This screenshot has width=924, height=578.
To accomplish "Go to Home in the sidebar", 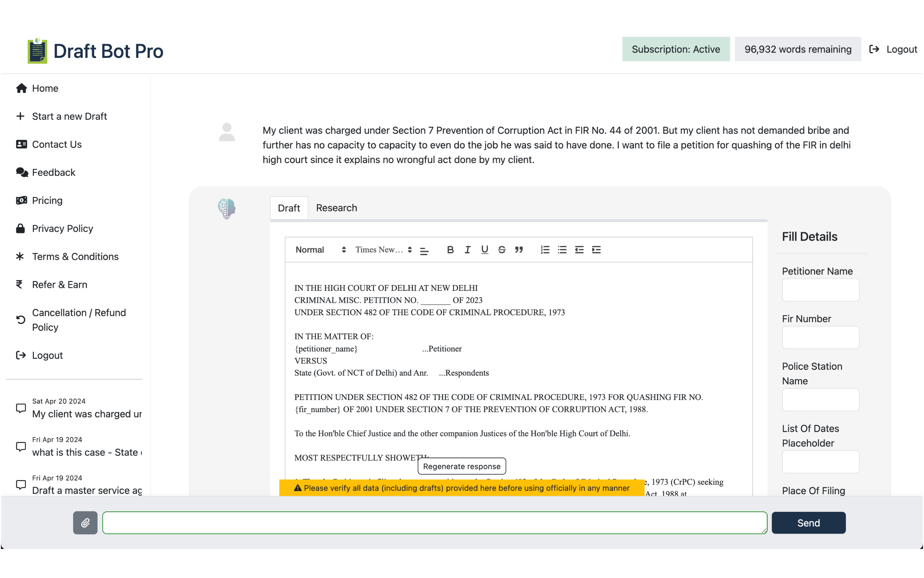I will [x=45, y=88].
